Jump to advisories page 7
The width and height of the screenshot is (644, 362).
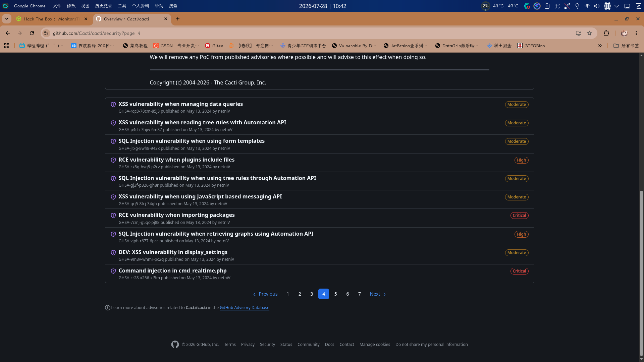360,294
